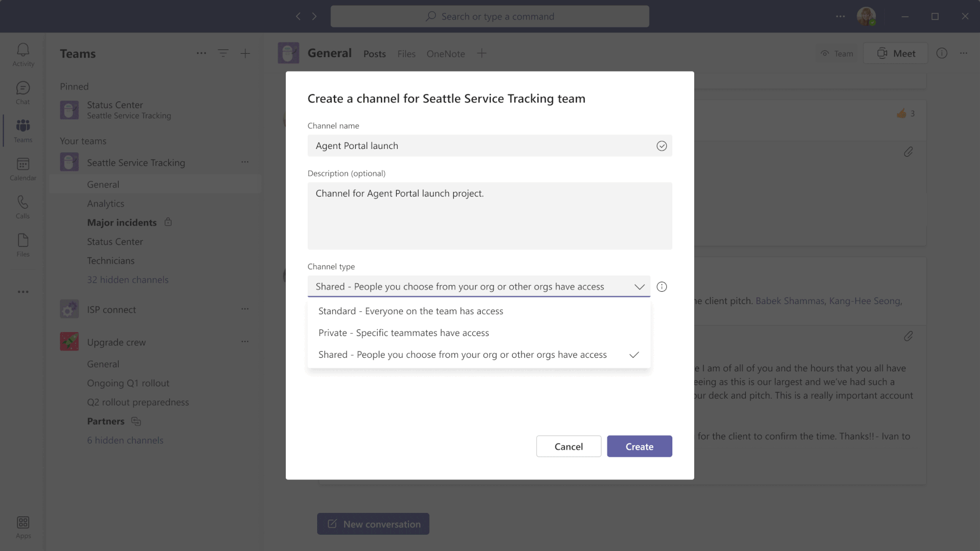The width and height of the screenshot is (980, 551).
Task: Select Shared channel type option
Action: 462,355
